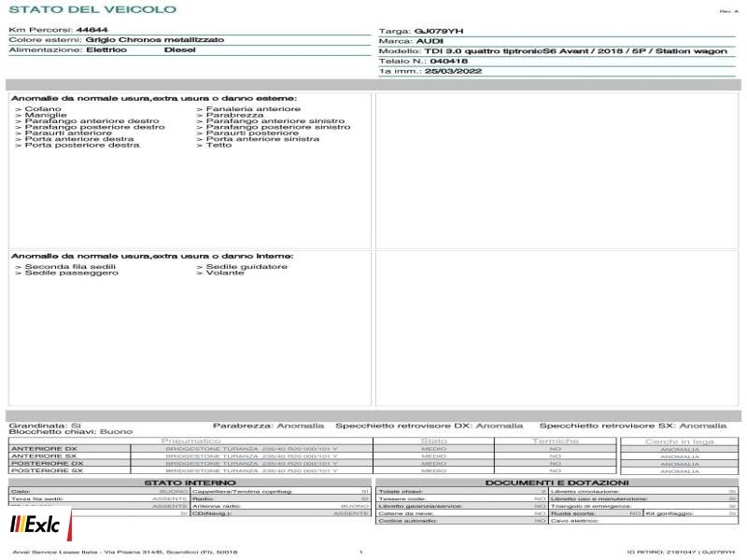Click the 'Stato' column header

[434, 441]
